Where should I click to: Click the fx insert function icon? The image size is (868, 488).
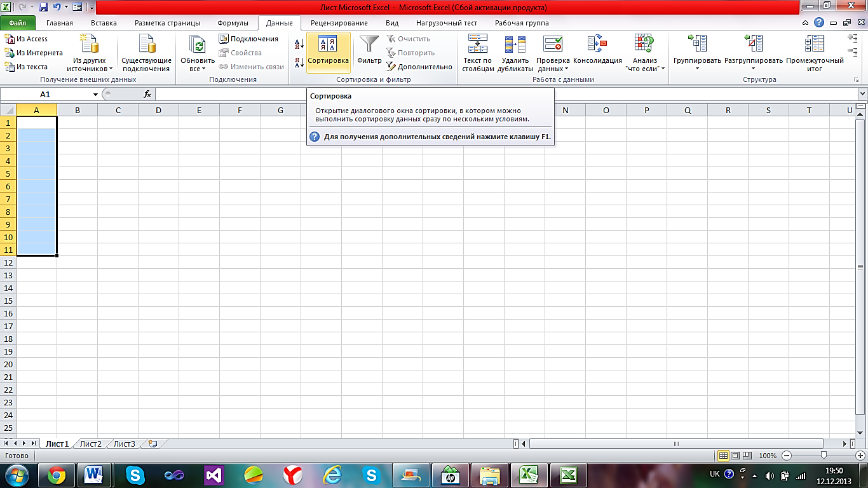pyautogui.click(x=147, y=94)
